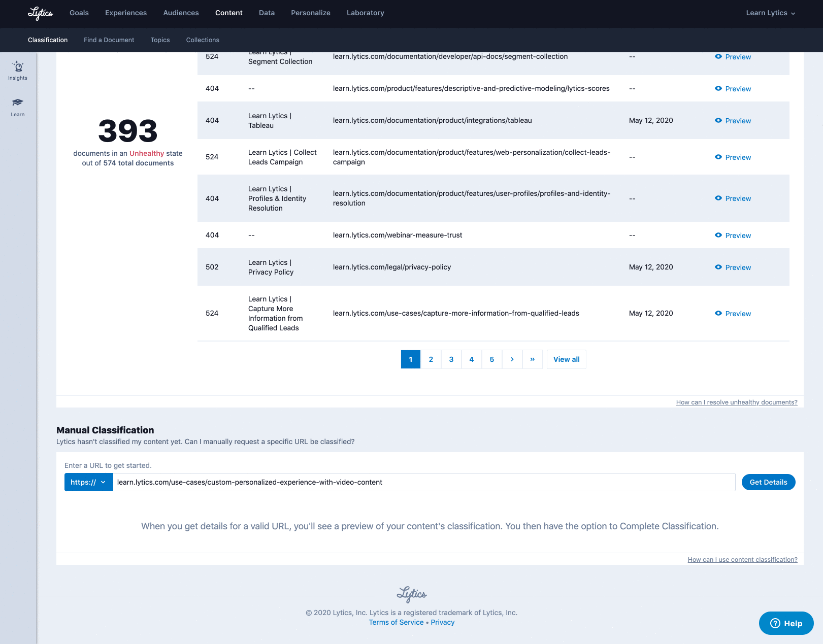Open the Goals menu
Image resolution: width=823 pixels, height=644 pixels.
click(x=79, y=13)
